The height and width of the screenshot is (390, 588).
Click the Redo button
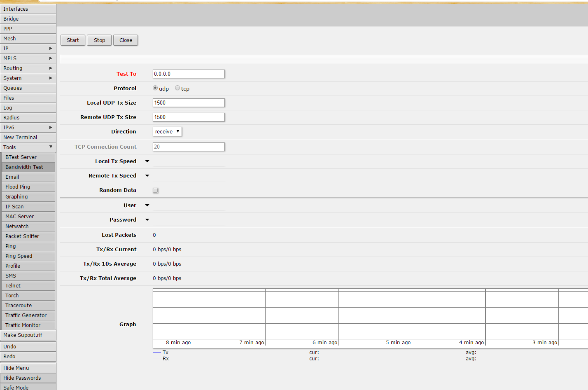28,357
